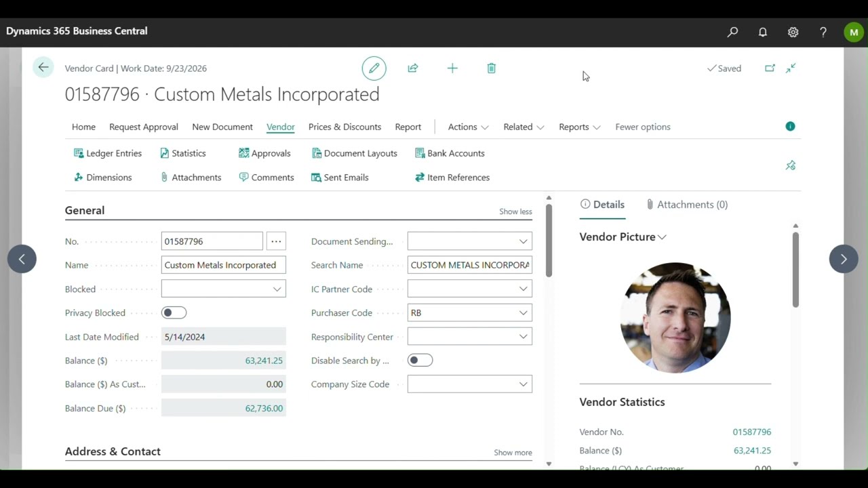Click Show more in Address & Contact
The width and height of the screenshot is (868, 488).
click(x=513, y=453)
